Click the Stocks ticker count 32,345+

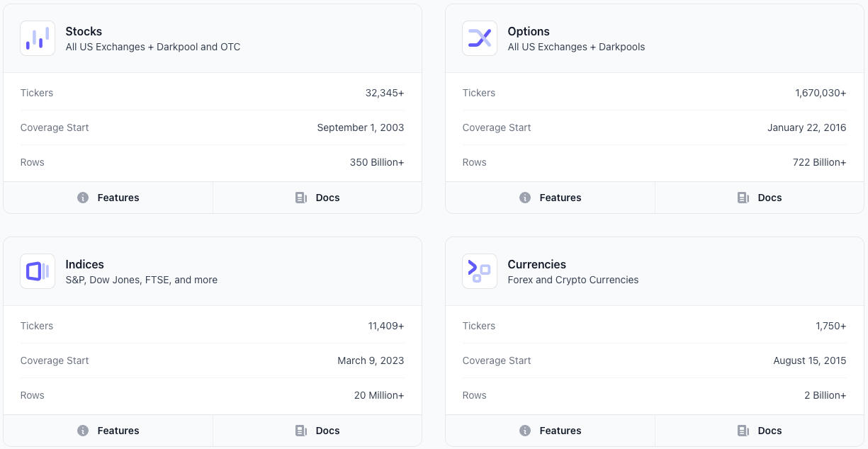click(x=385, y=93)
